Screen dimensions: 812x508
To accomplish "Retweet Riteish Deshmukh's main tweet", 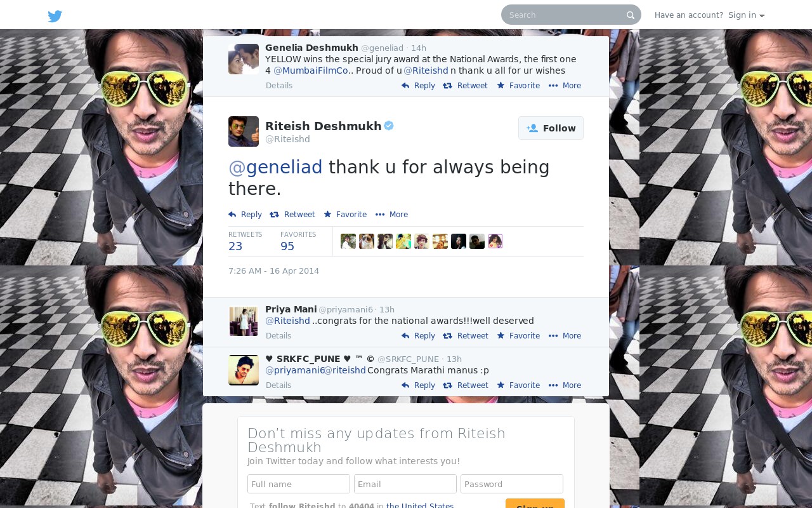I will click(292, 215).
